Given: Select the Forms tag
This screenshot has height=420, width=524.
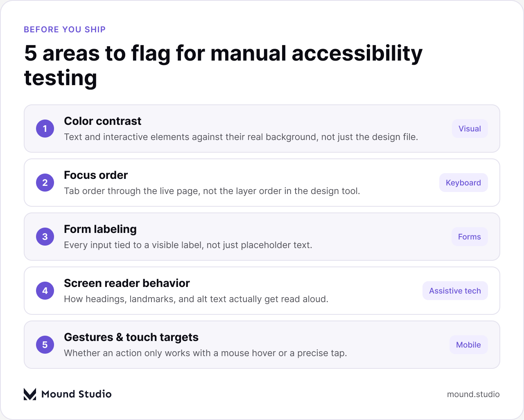Looking at the screenshot, I should [x=470, y=237].
